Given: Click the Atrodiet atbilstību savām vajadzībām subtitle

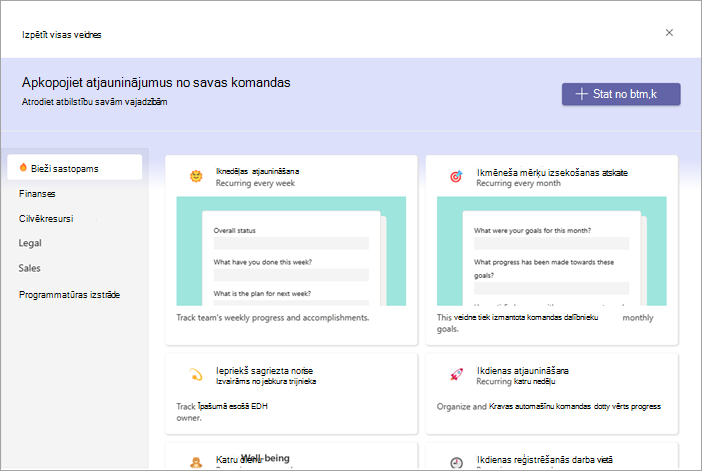Looking at the screenshot, I should tap(94, 102).
